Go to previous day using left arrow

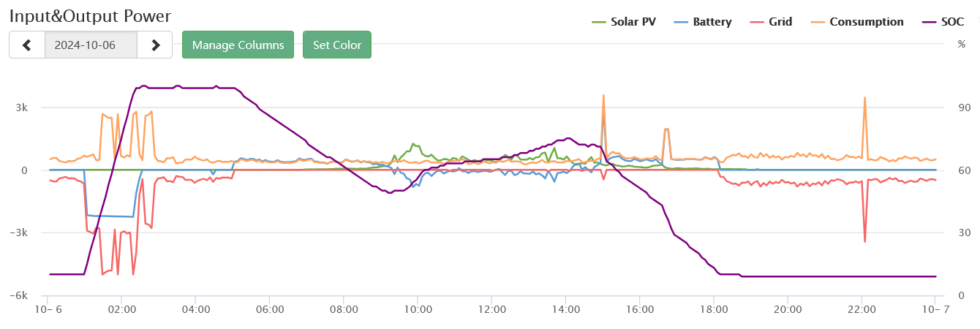(27, 45)
